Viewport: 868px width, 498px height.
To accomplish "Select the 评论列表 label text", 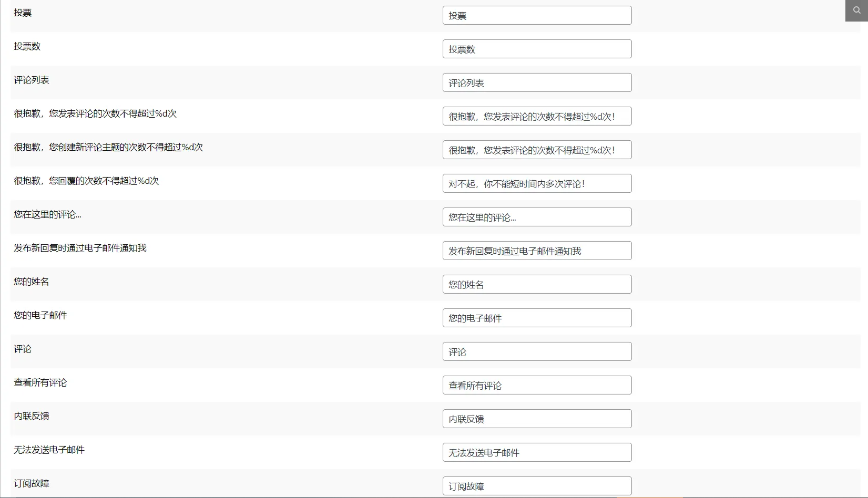I will point(32,80).
